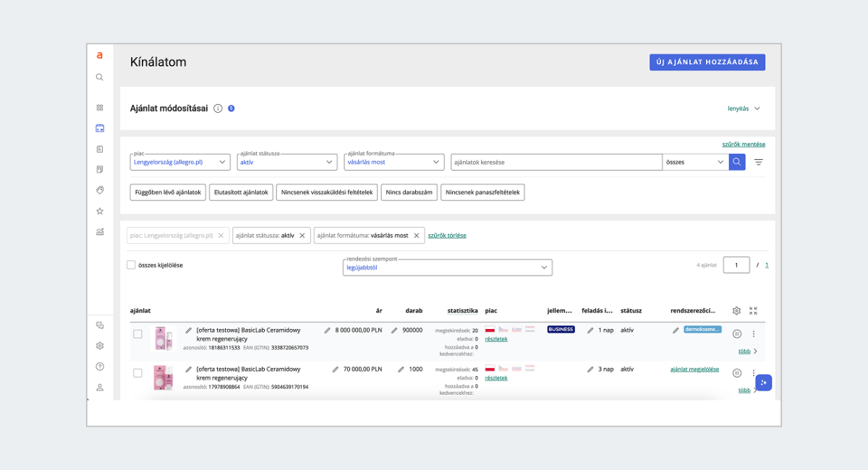Edit title pencil for offer 18186311533
This screenshot has height=470, width=868.
click(189, 330)
